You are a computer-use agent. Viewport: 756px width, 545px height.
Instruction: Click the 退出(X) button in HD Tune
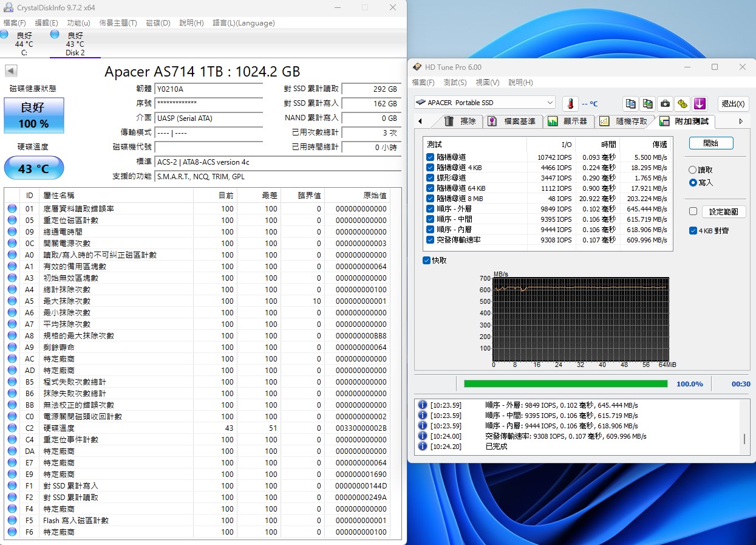(732, 103)
